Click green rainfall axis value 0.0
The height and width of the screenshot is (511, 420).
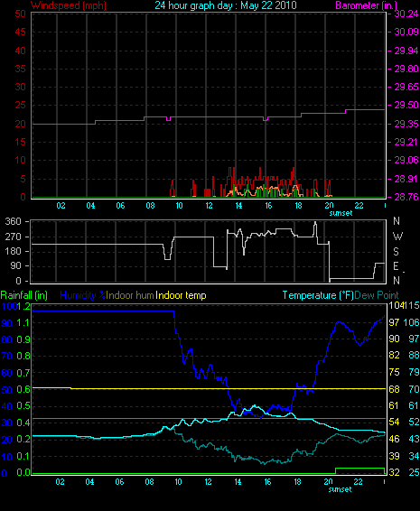tap(23, 472)
